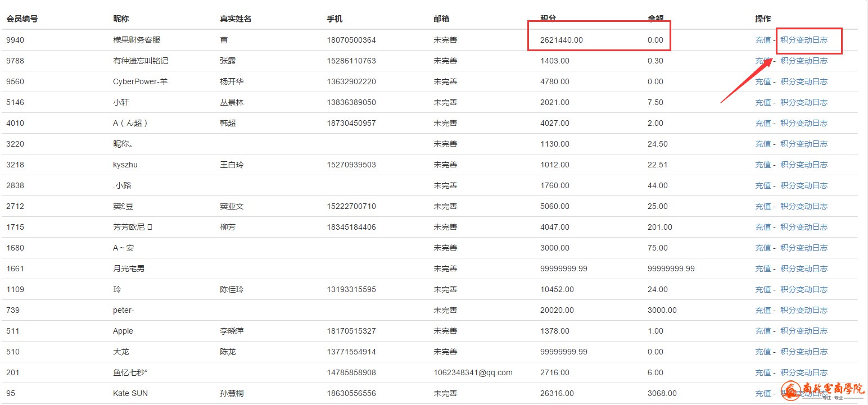Click 充值 for Kate SUN member 95
This screenshot has width=868, height=405.
pyautogui.click(x=763, y=393)
